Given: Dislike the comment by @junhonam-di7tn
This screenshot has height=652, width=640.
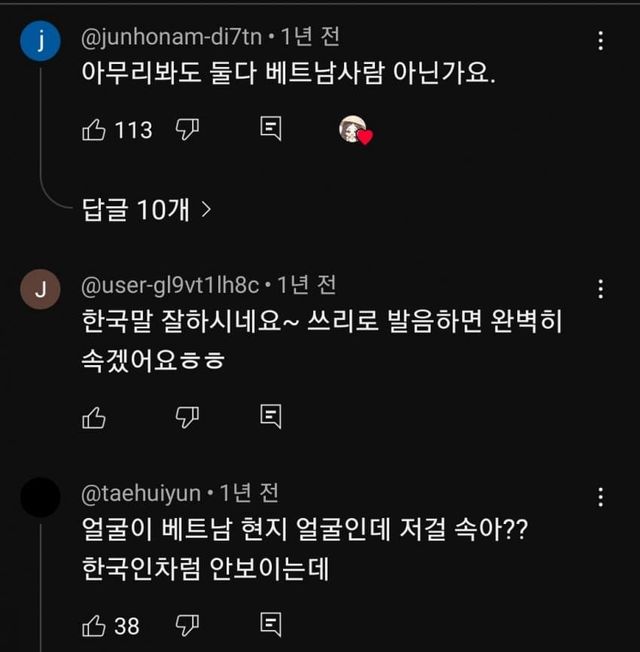Looking at the screenshot, I should point(187,129).
